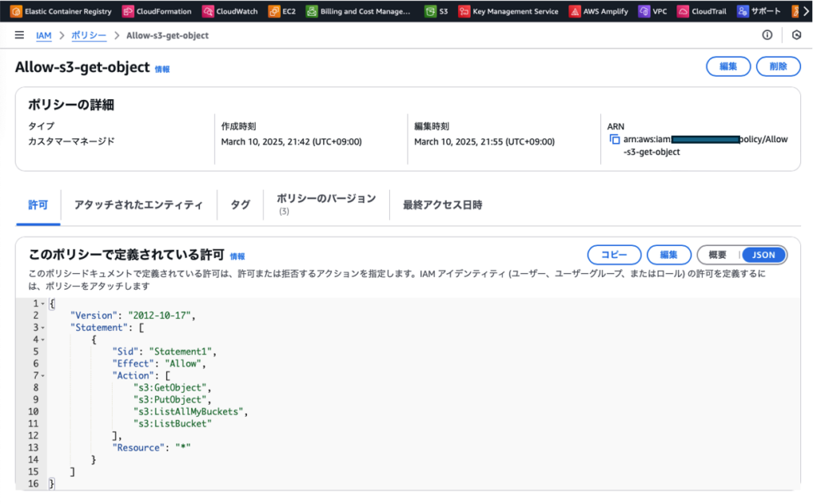Open サポート shortcut icon

tap(742, 11)
